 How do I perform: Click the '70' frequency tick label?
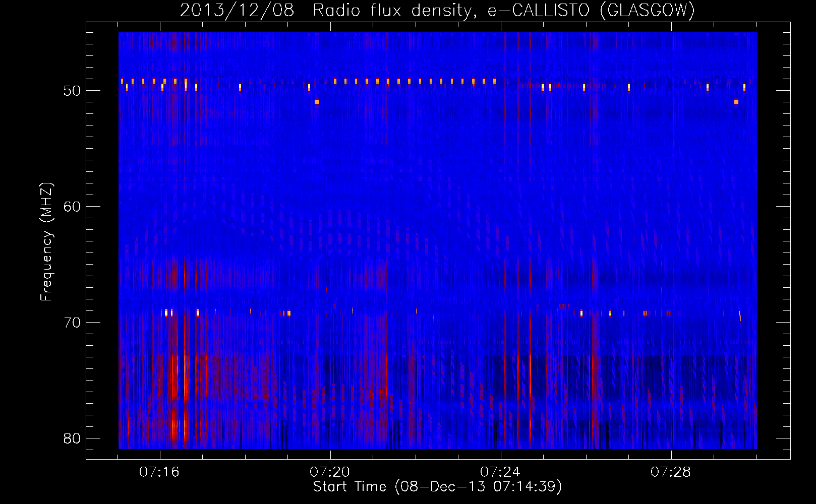pyautogui.click(x=72, y=323)
